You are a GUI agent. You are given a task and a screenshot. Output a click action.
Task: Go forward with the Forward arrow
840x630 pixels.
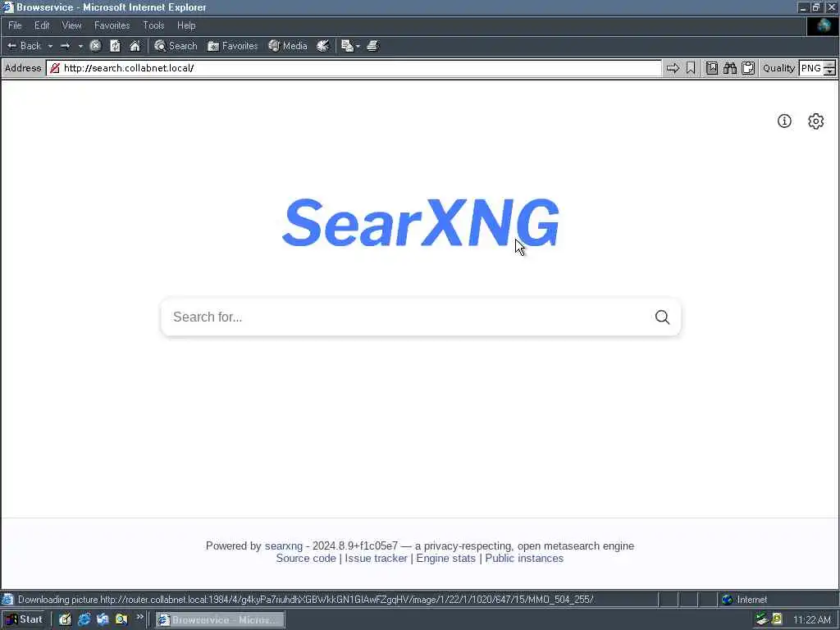66,46
